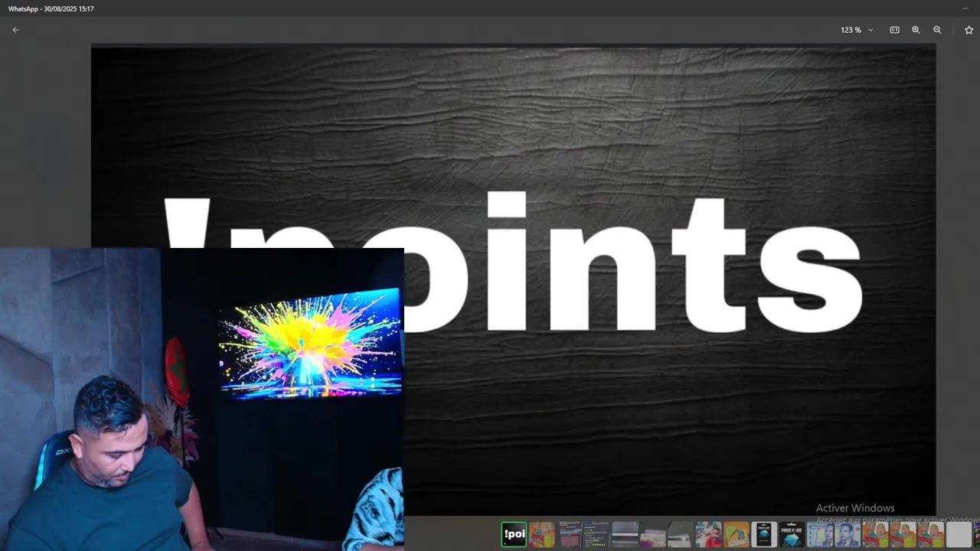Open the blank white thumbnail
This screenshot has height=551, width=980.
tap(958, 534)
